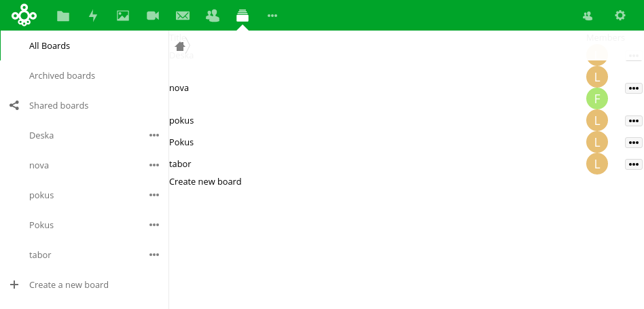Open sidebar options menu for capitalized Pokus
Viewport: 644px width, 309px height.
coord(154,225)
